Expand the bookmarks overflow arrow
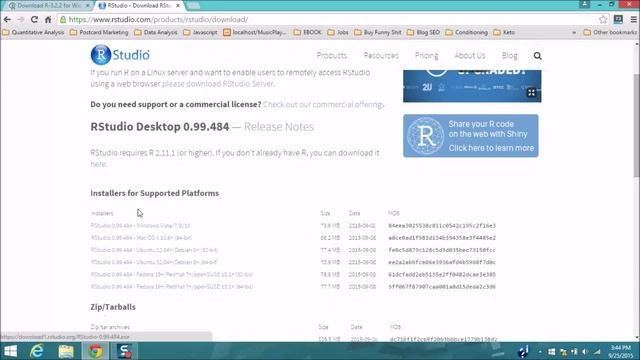The image size is (640, 360). (x=573, y=32)
